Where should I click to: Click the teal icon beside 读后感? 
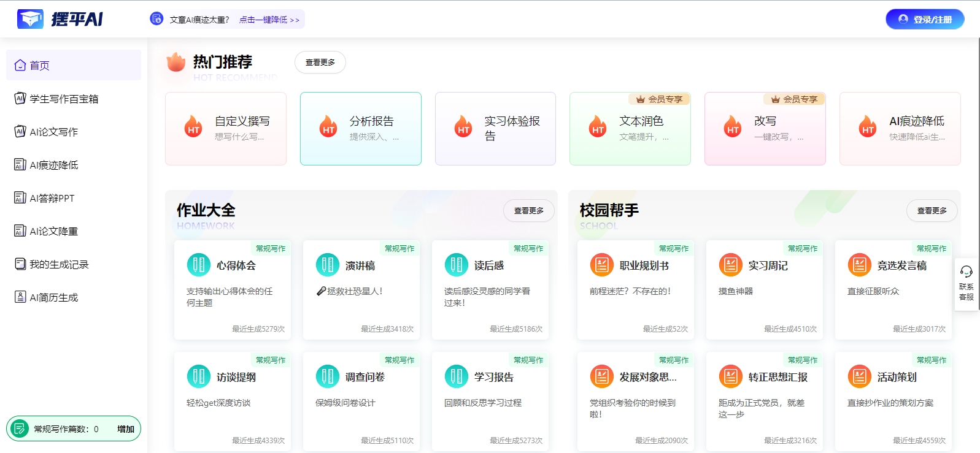456,265
